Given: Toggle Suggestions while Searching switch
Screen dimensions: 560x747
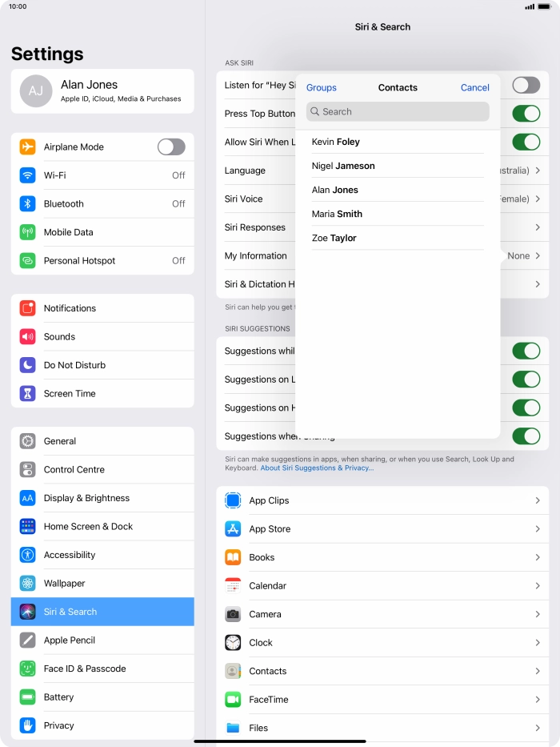Looking at the screenshot, I should click(x=526, y=351).
